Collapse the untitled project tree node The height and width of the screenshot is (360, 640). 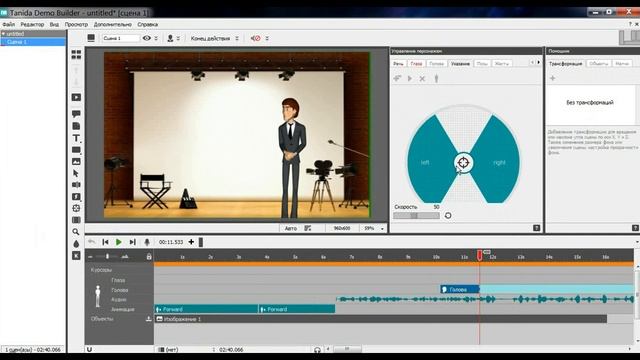tap(3, 33)
